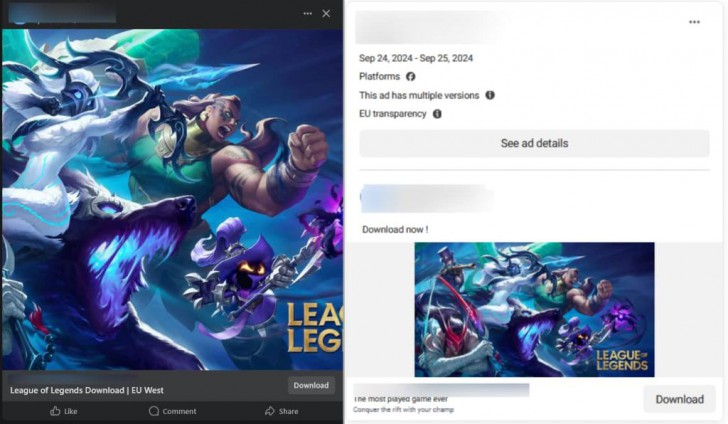Share the League of Legends post
This screenshot has width=728, height=424.
[281, 411]
